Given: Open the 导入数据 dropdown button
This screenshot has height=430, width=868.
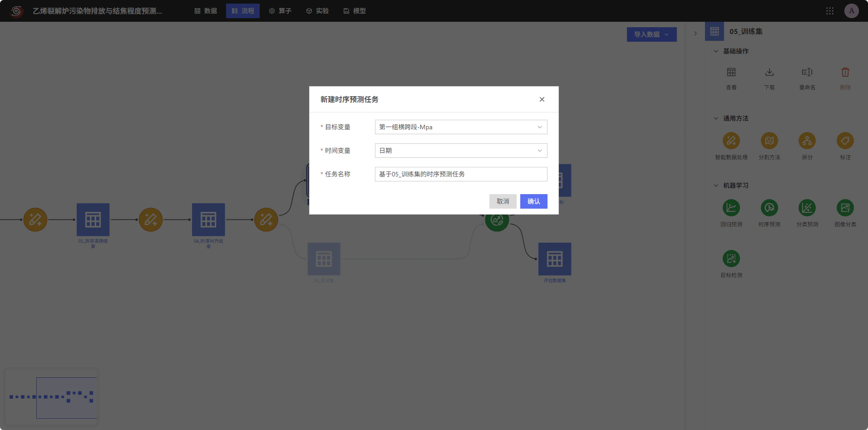Looking at the screenshot, I should [651, 34].
